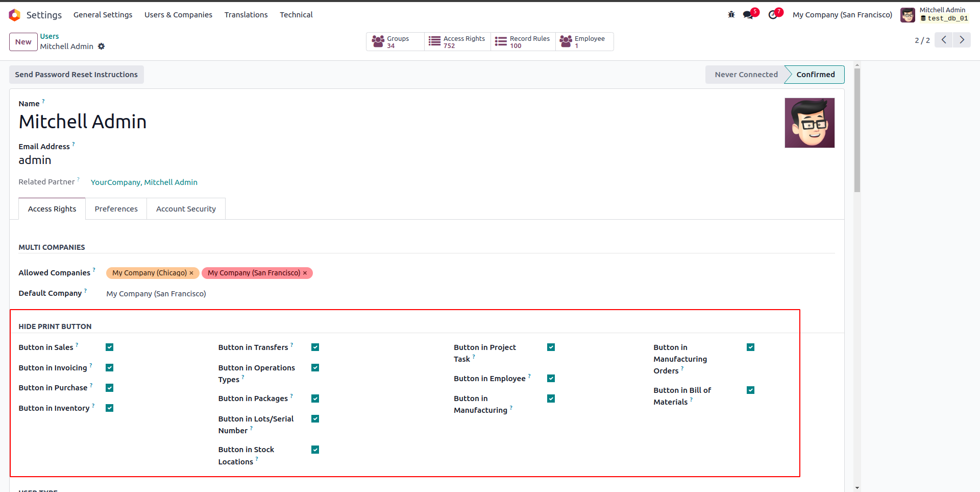Switch to the Preferences tab
The height and width of the screenshot is (492, 980).
(116, 209)
